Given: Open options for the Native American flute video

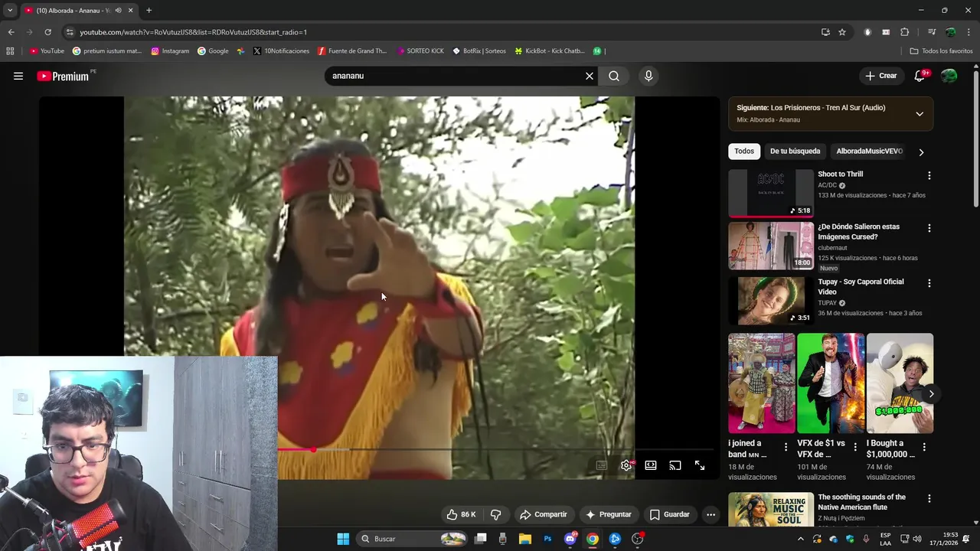Looking at the screenshot, I should [x=929, y=498].
